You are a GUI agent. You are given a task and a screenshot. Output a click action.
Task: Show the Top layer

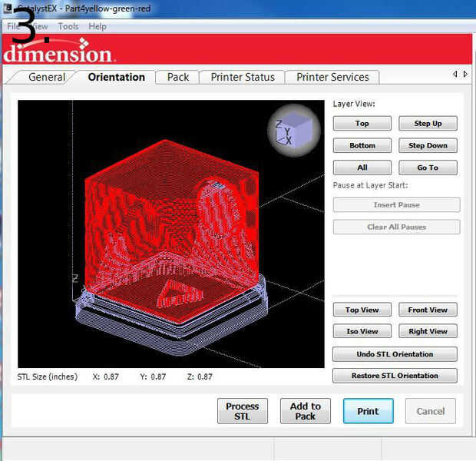[362, 124]
